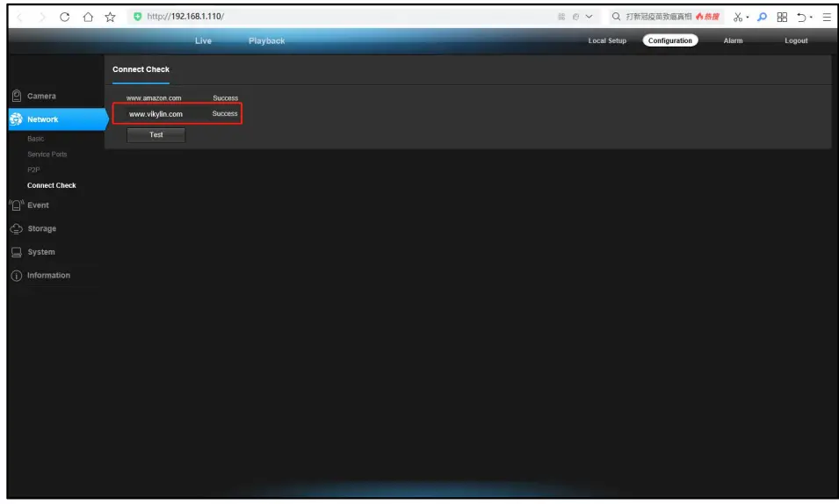
Task: Click the Test button
Action: click(x=156, y=135)
